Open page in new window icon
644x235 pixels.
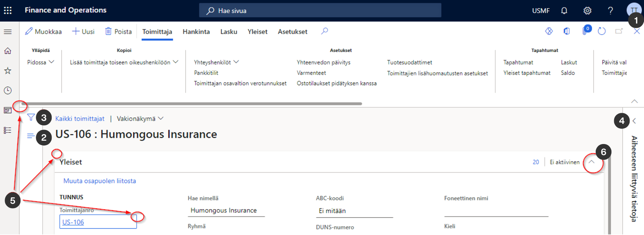coord(619,31)
